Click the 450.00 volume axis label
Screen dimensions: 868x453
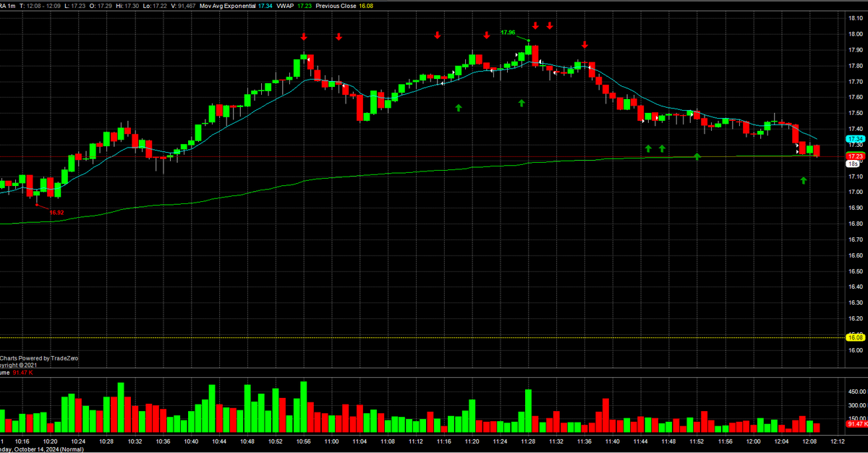857,391
